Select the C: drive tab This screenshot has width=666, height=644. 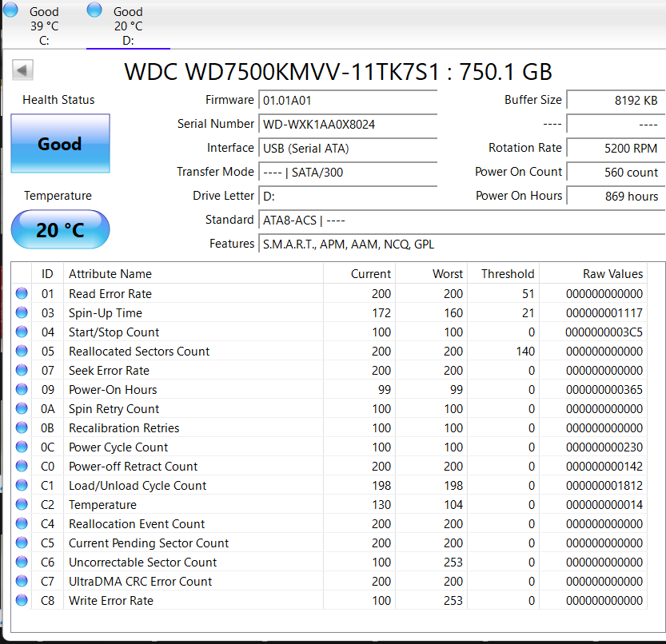tap(44, 26)
